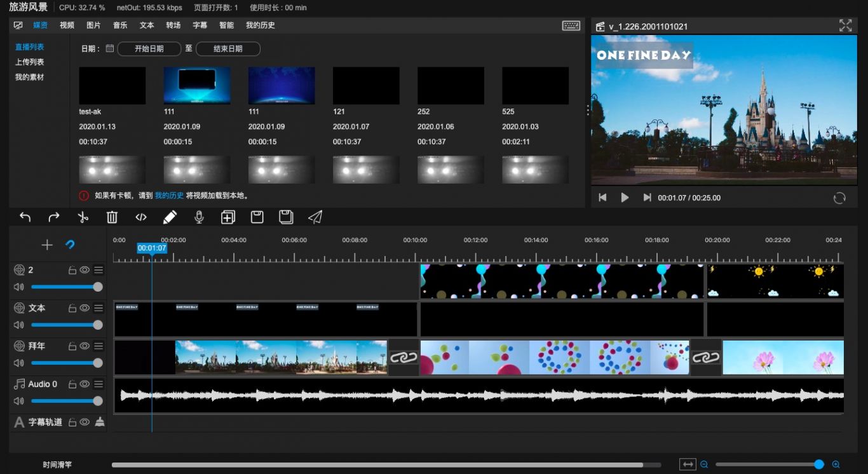Viewport: 868px width, 474px height.
Task: Click the timeline zoom slider handle
Action: click(819, 464)
